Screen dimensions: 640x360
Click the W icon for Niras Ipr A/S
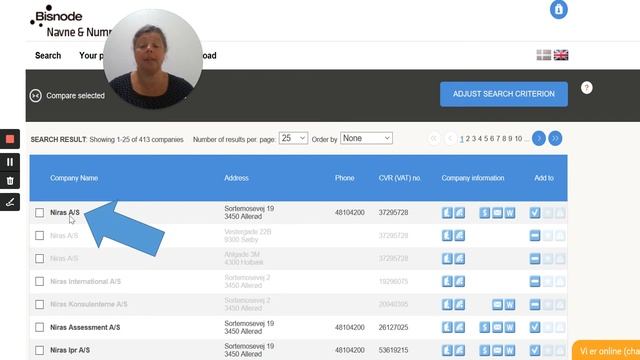(510, 350)
